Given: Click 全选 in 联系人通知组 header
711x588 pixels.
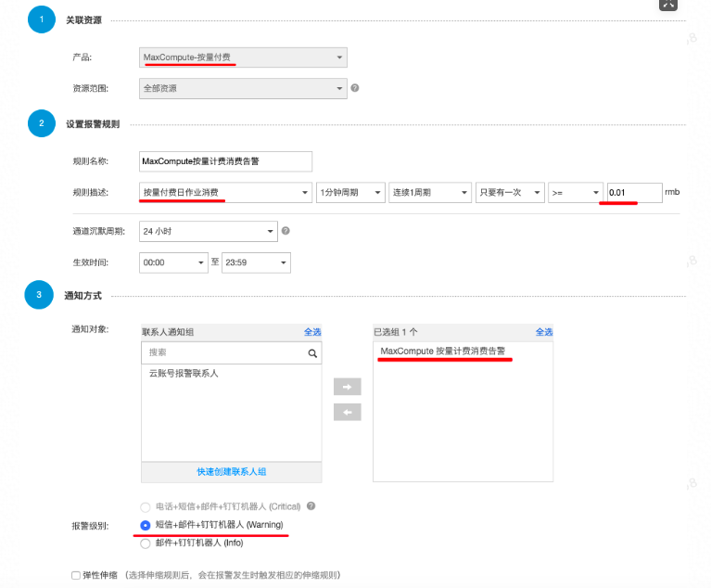Looking at the screenshot, I should coord(312,332).
